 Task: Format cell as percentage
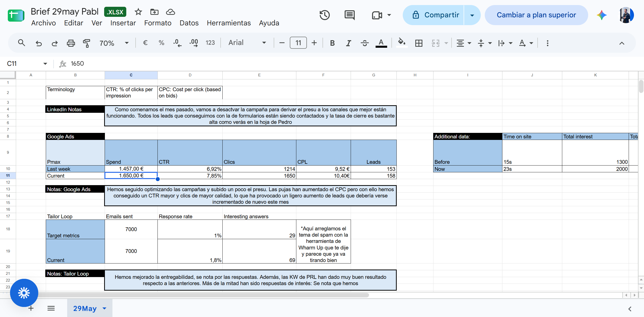pos(161,43)
